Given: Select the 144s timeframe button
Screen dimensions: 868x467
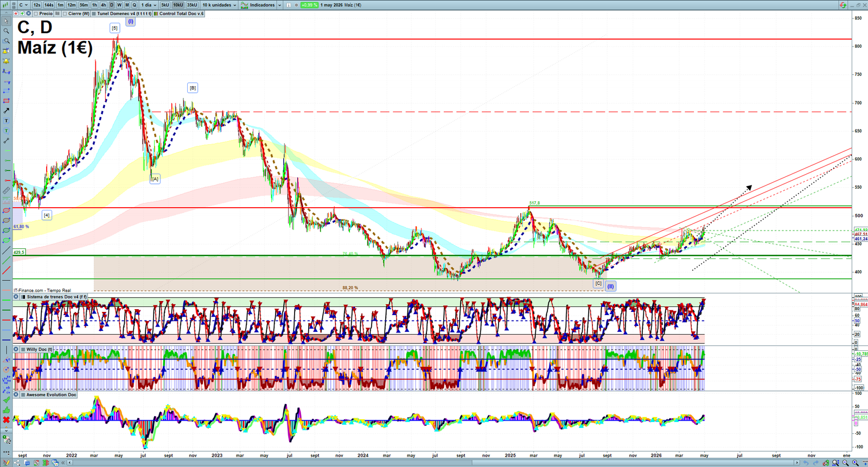Looking at the screenshot, I should tap(49, 5).
